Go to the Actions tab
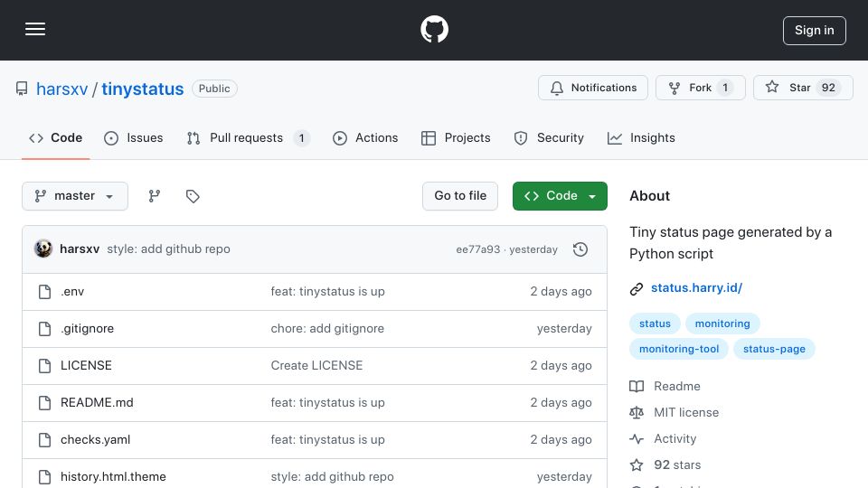 (364, 137)
